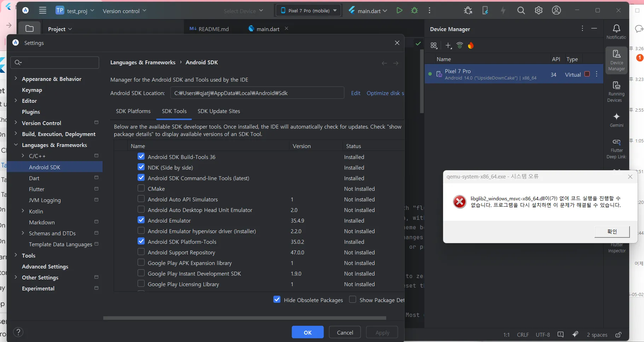Open Pixel 7 Pro device dropdown
This screenshot has height=342, width=644.
pos(308,11)
